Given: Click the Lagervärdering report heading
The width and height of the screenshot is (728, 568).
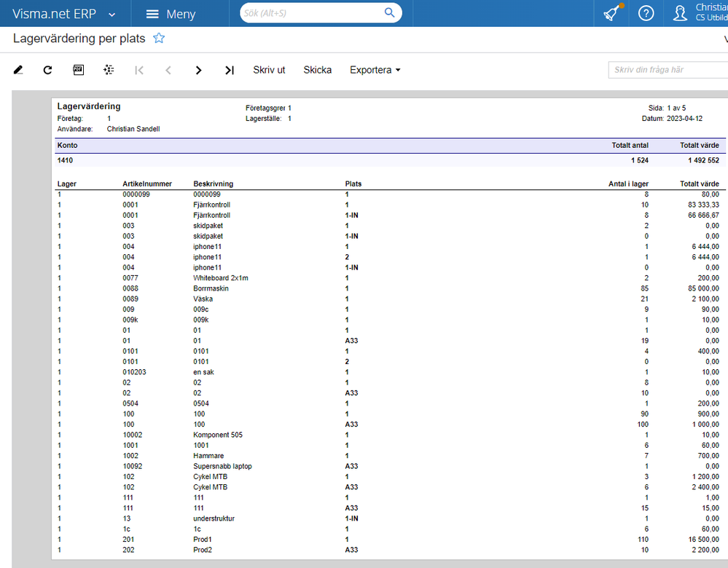Looking at the screenshot, I should (89, 106).
